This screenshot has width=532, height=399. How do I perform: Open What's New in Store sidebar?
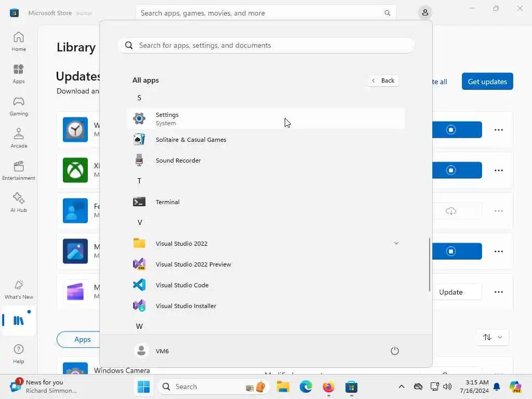(x=19, y=290)
